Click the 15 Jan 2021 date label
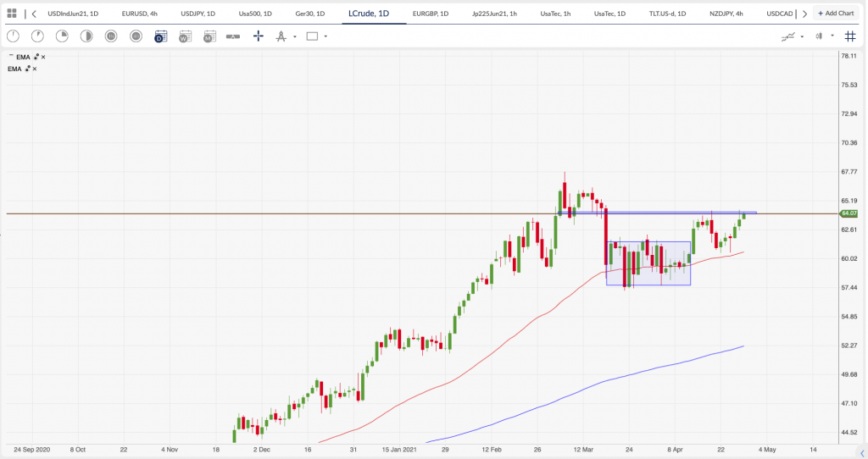 398,450
